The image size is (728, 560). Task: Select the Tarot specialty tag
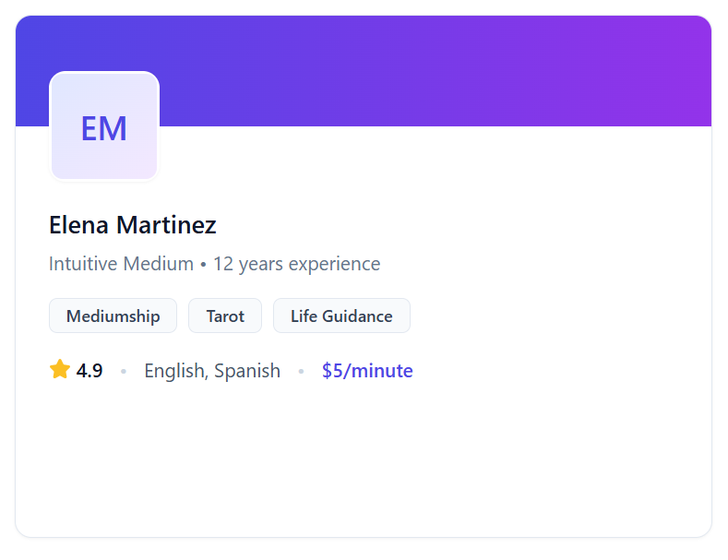pos(225,316)
